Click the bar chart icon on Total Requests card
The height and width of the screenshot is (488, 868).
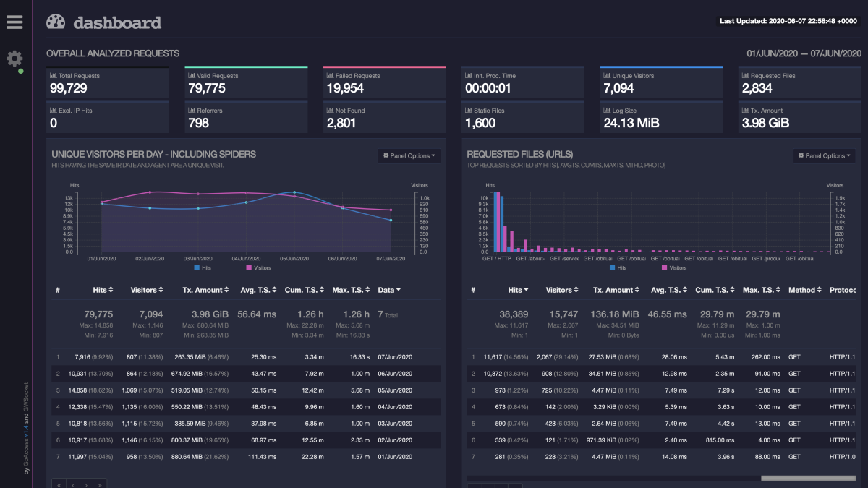pos(53,76)
